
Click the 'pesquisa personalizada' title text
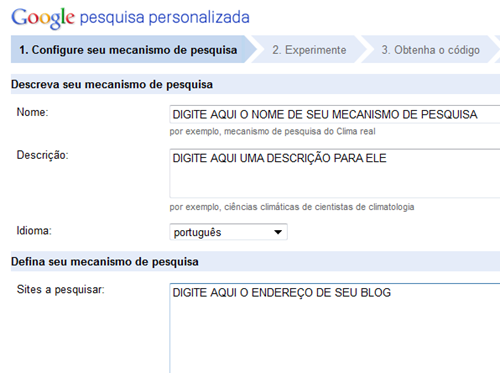tap(165, 18)
